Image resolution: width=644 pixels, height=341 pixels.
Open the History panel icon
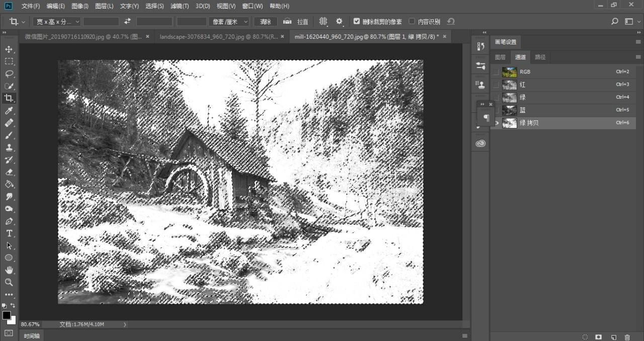tap(480, 46)
